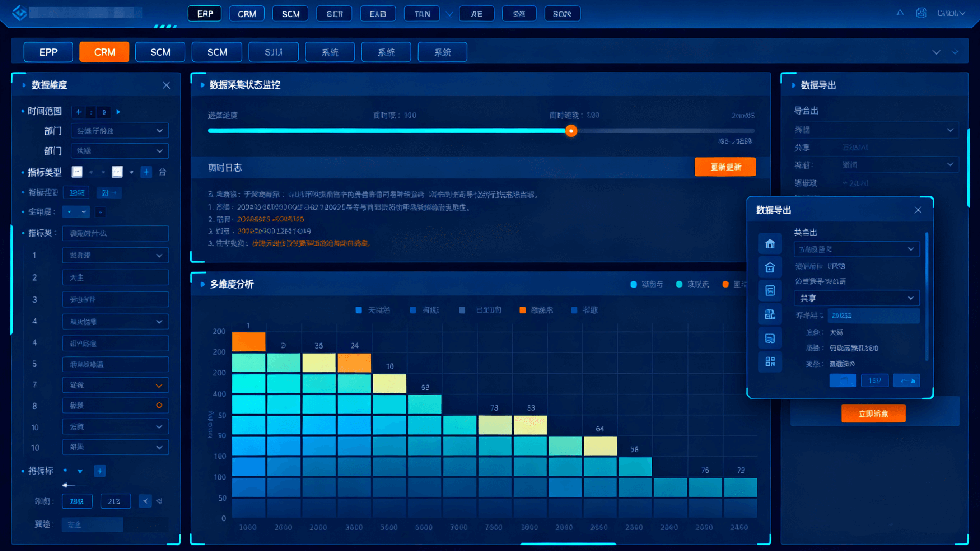Image resolution: width=980 pixels, height=551 pixels.
Task: Click the orange progress slider handle
Action: 571,131
